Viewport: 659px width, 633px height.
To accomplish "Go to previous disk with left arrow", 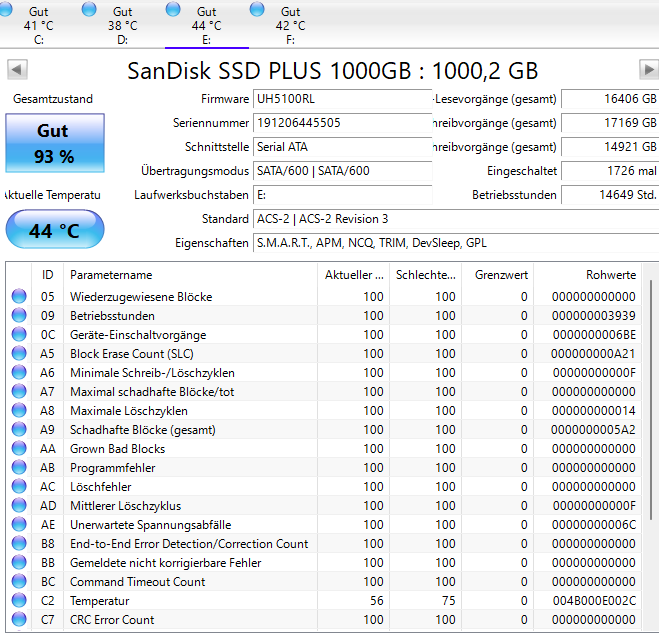I will 17,69.
